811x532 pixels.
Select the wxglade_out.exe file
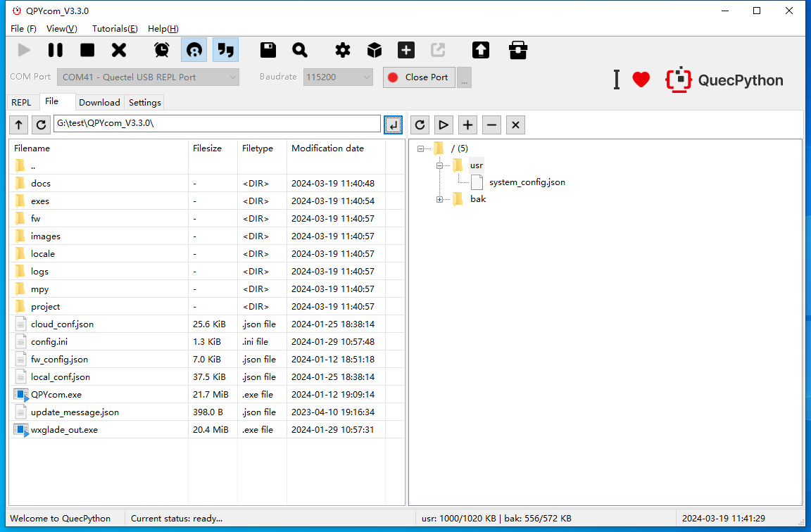pos(207,430)
